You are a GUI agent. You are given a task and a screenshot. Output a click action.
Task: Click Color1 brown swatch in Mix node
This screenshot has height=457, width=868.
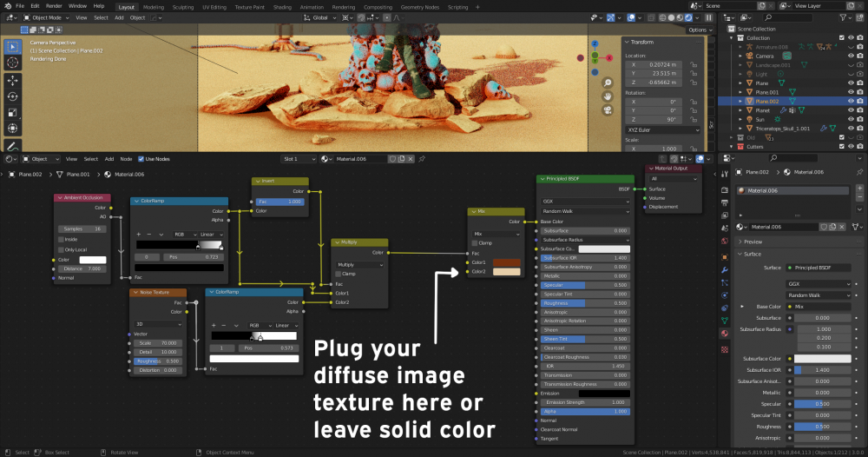tap(507, 262)
